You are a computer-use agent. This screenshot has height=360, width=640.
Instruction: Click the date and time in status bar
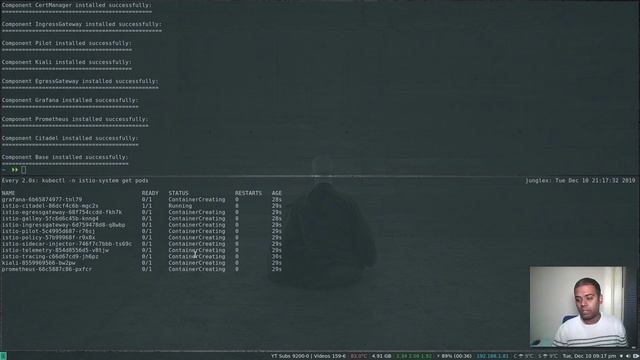click(x=589, y=356)
